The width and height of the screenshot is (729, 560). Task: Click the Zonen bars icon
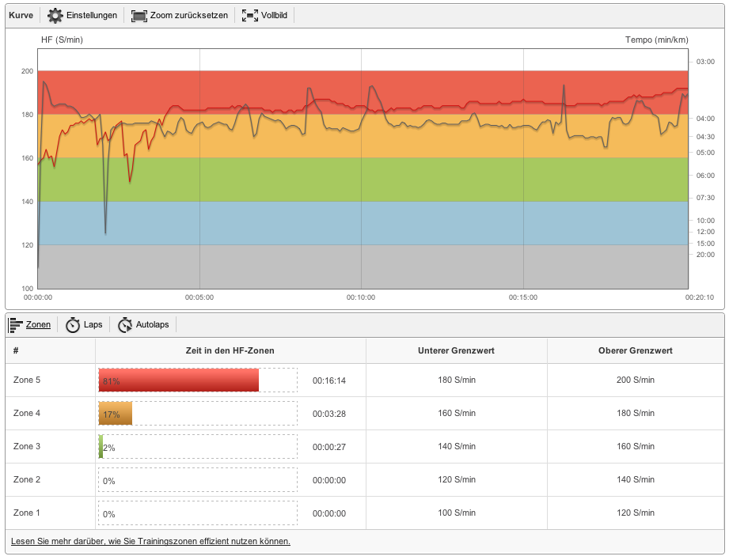pyautogui.click(x=16, y=324)
